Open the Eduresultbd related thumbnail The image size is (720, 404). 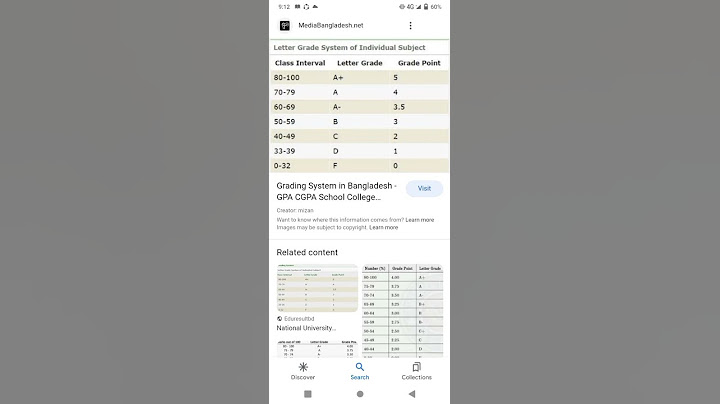click(317, 288)
